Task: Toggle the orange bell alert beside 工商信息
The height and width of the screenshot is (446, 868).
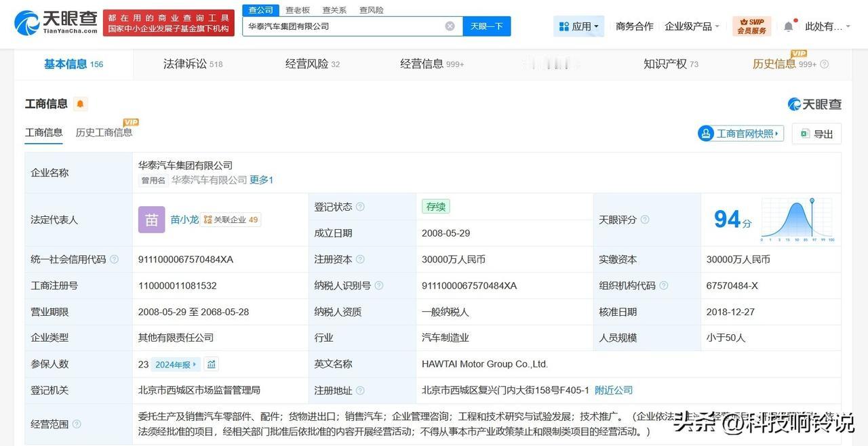Action: (80, 104)
